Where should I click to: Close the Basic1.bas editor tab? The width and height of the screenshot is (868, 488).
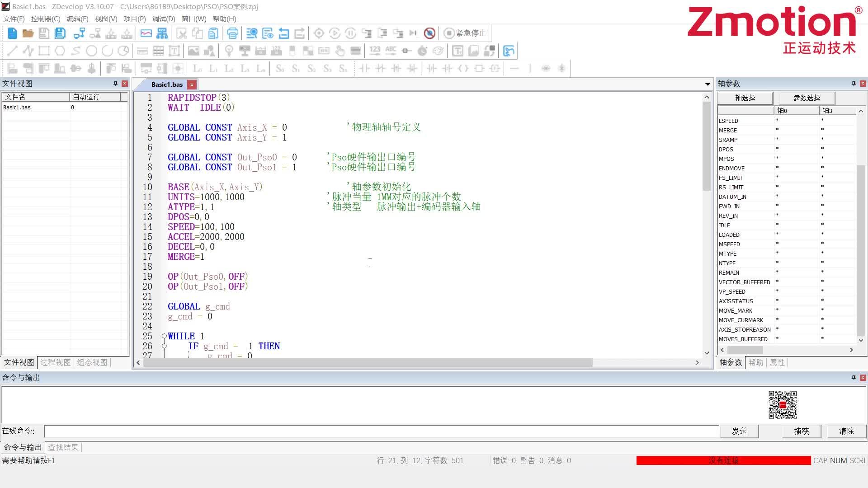pos(192,84)
